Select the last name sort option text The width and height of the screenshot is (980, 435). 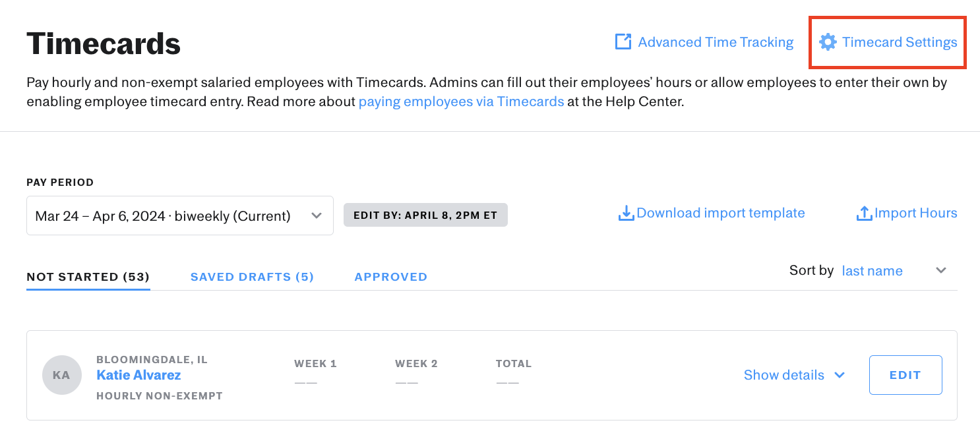point(873,271)
